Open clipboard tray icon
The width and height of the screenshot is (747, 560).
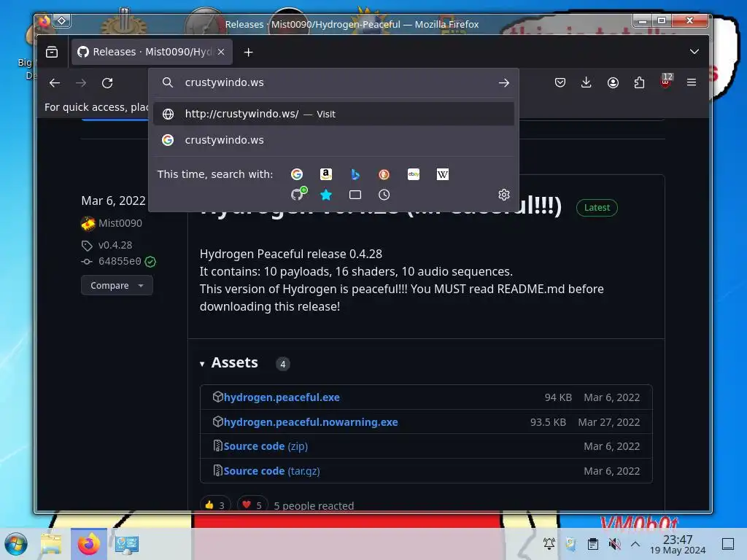(x=592, y=543)
